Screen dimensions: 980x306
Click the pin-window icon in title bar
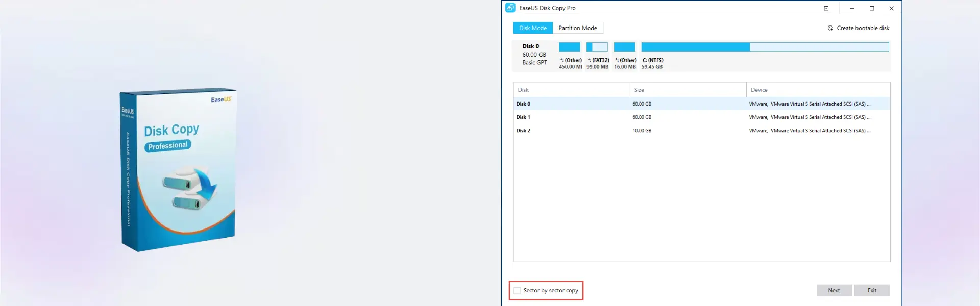pyautogui.click(x=826, y=8)
